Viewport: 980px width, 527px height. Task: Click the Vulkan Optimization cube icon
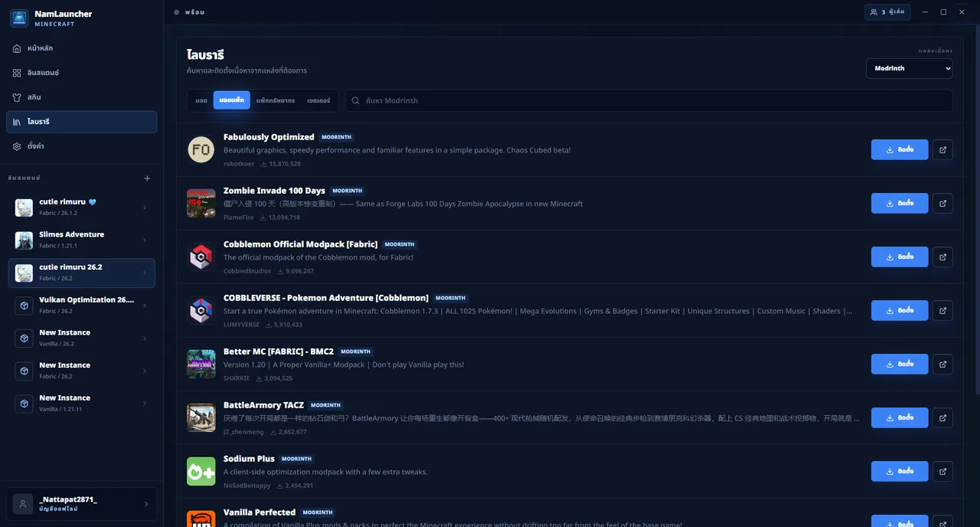click(x=24, y=306)
